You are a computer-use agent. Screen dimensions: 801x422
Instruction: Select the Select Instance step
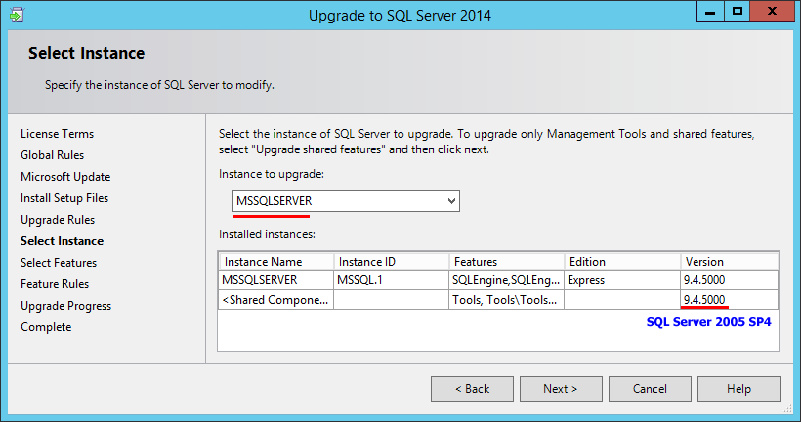coord(62,241)
